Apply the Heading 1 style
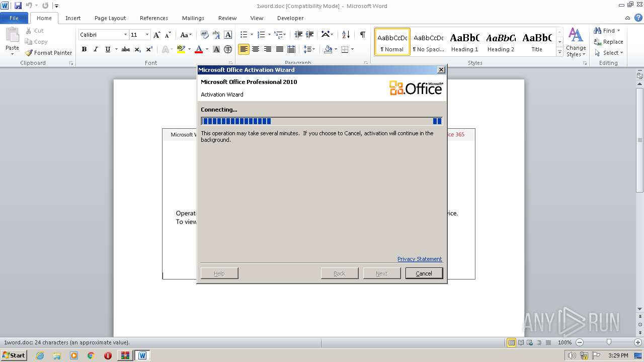Image resolution: width=644 pixels, height=362 pixels. 464,42
